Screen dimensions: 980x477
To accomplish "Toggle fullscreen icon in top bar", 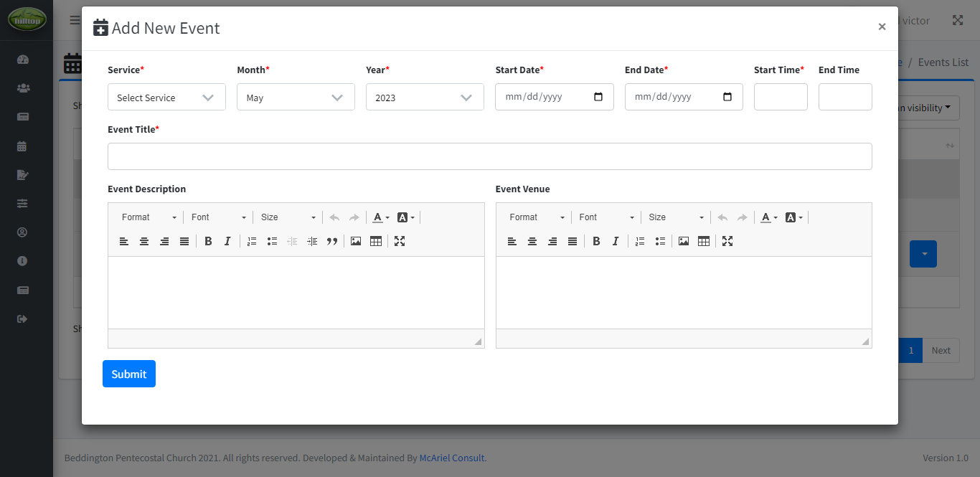I will pyautogui.click(x=958, y=20).
